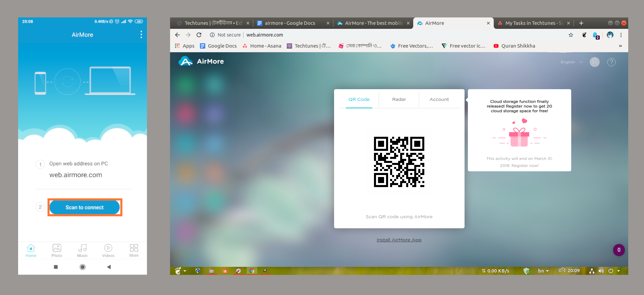View Not secure site information
This screenshot has height=295, width=644.
225,35
